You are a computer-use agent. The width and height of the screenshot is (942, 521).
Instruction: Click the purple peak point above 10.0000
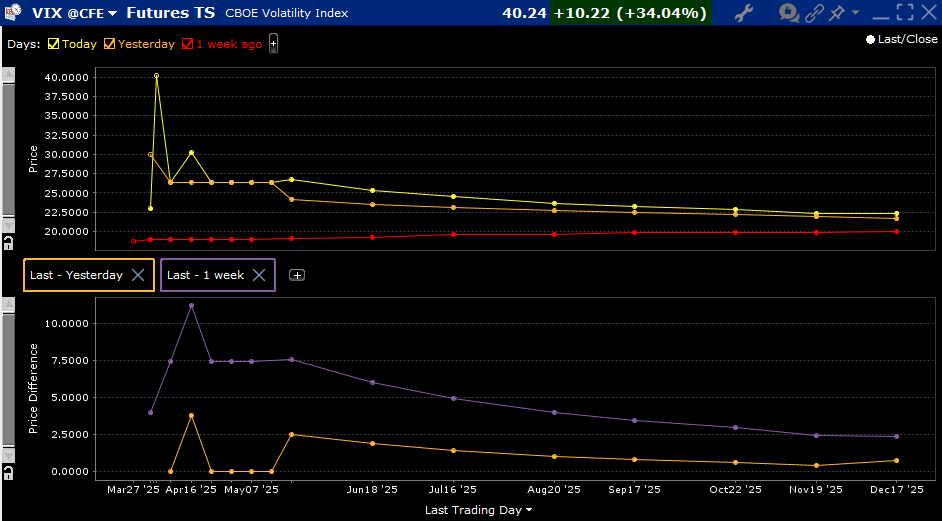coord(191,305)
